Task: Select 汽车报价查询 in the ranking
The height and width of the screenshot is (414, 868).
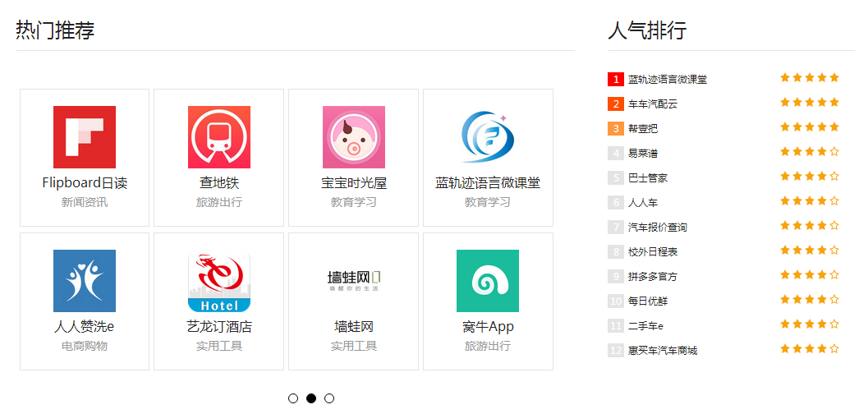Action: [658, 228]
